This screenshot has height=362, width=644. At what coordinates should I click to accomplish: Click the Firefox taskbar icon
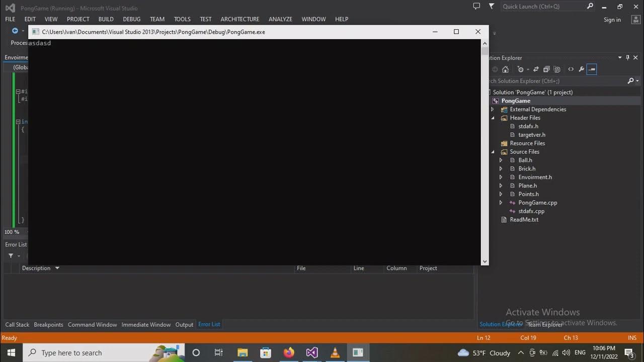coord(288,352)
